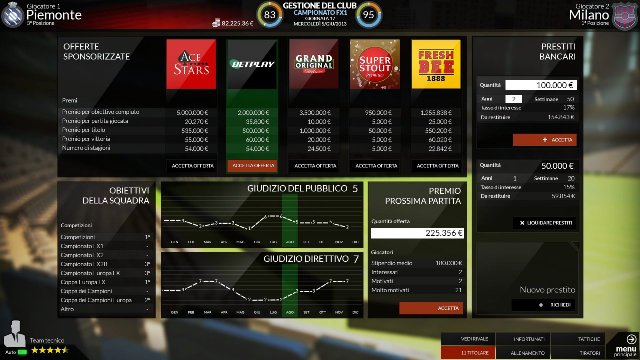
Task: Click the loan Anni years field
Action: pyautogui.click(x=513, y=99)
